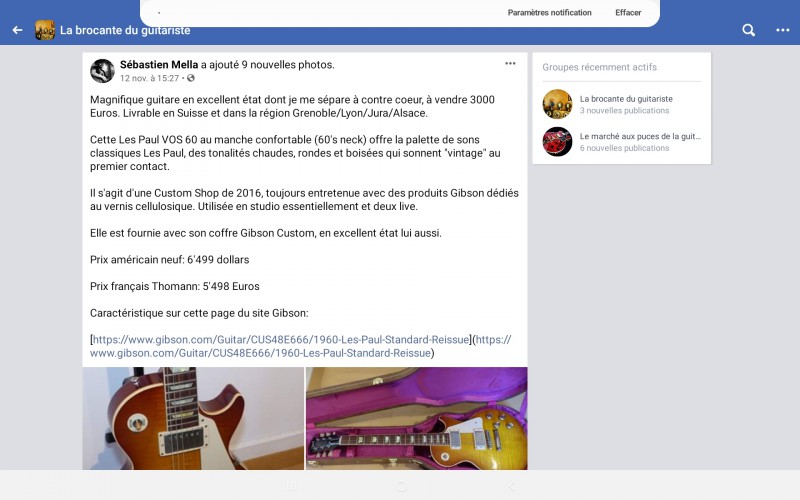Tap Android back navigation button
The height and width of the screenshot is (500, 800).
click(512, 486)
